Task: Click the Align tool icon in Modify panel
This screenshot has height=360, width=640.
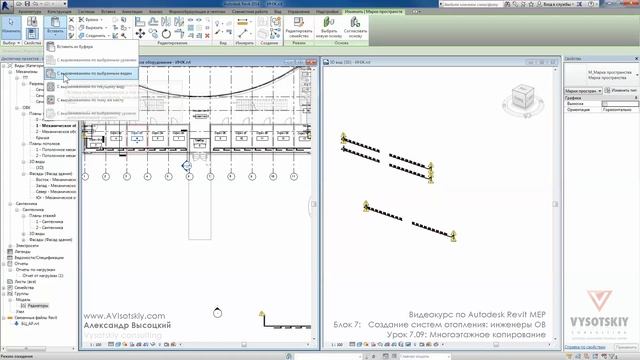Action: coord(140,22)
